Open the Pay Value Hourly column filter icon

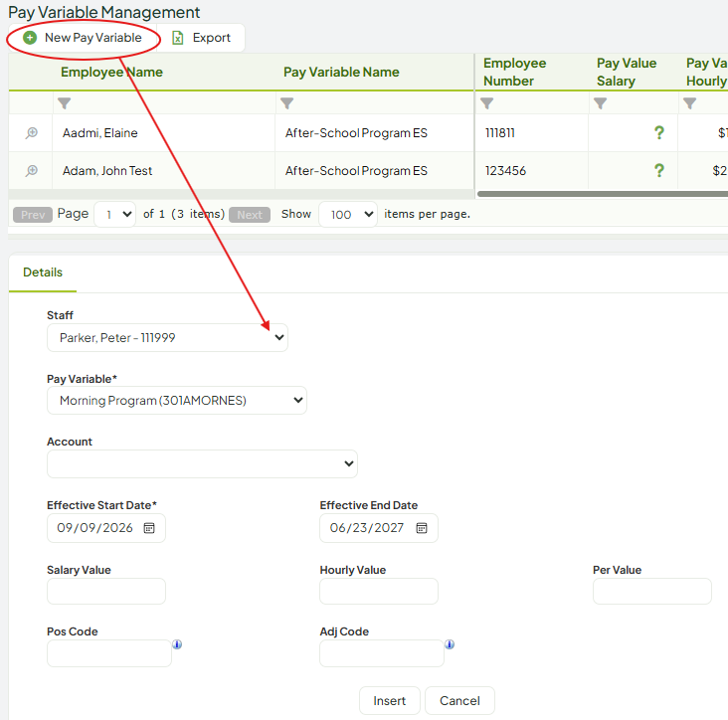coord(690,103)
